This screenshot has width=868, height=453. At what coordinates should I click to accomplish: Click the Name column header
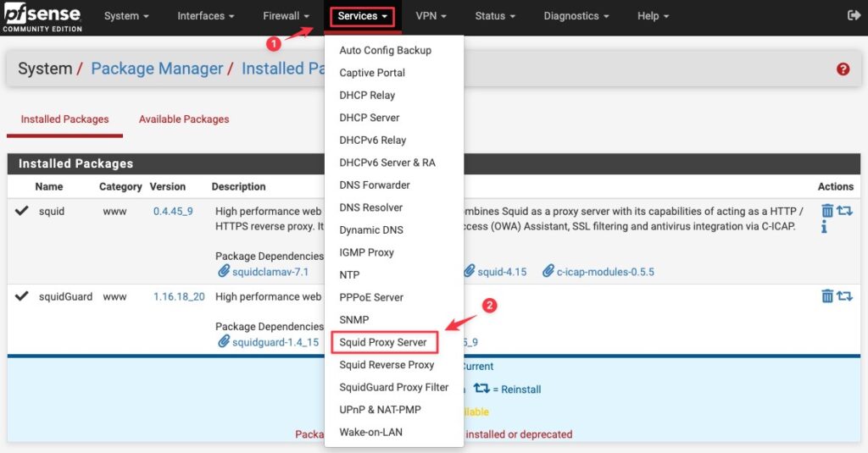tap(48, 187)
